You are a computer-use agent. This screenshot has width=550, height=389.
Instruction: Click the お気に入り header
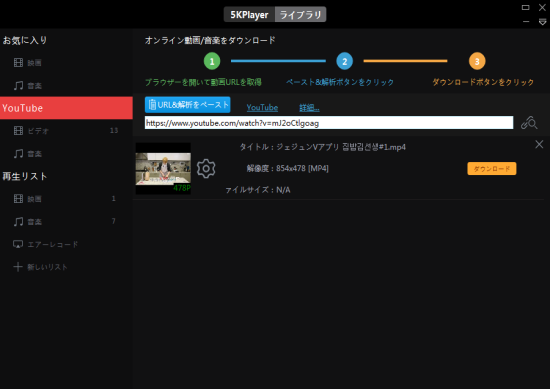(x=25, y=40)
